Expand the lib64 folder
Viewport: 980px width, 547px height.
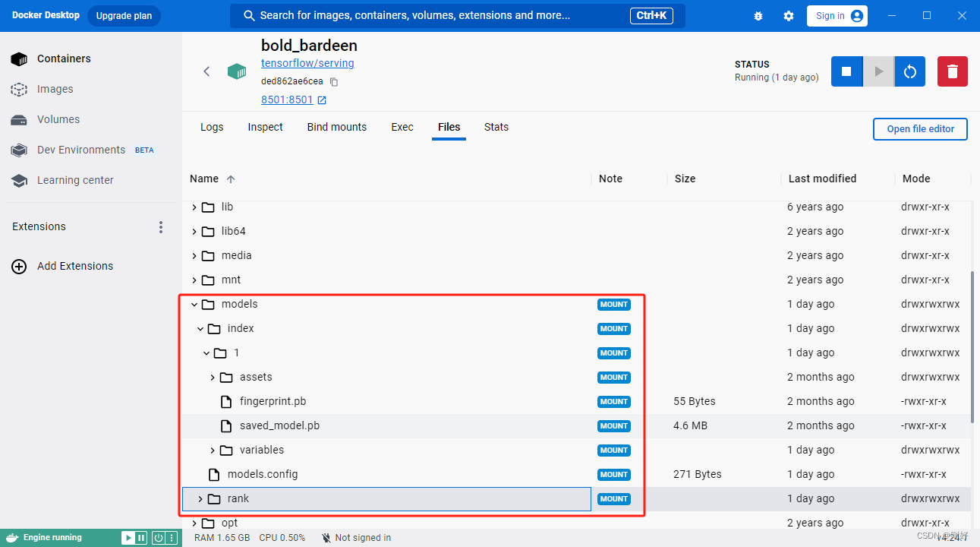(x=194, y=232)
